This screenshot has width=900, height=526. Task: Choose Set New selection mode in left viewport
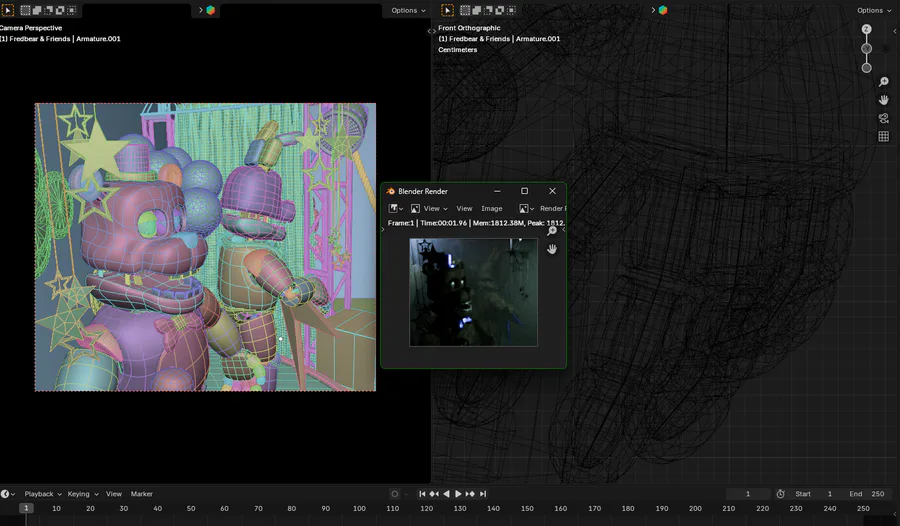pyautogui.click(x=25, y=10)
